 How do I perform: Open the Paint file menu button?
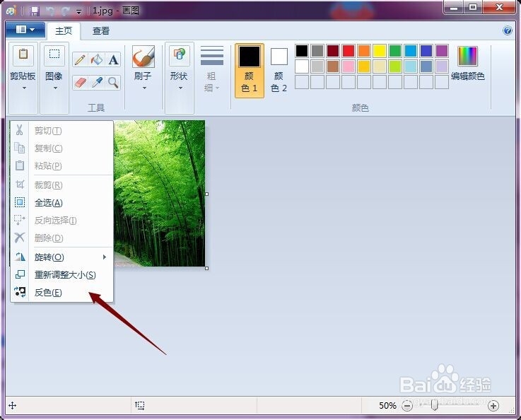click(x=25, y=30)
